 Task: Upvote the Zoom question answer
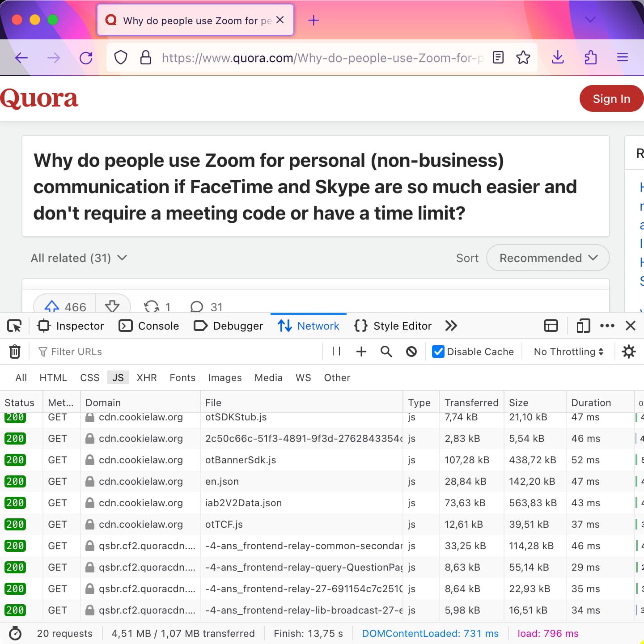pyautogui.click(x=51, y=307)
